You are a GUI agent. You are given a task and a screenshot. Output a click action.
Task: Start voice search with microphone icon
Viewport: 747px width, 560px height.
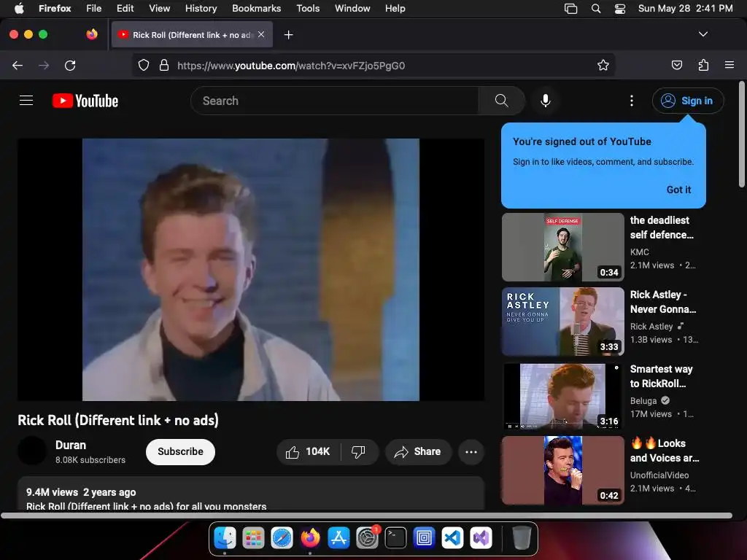(x=546, y=101)
